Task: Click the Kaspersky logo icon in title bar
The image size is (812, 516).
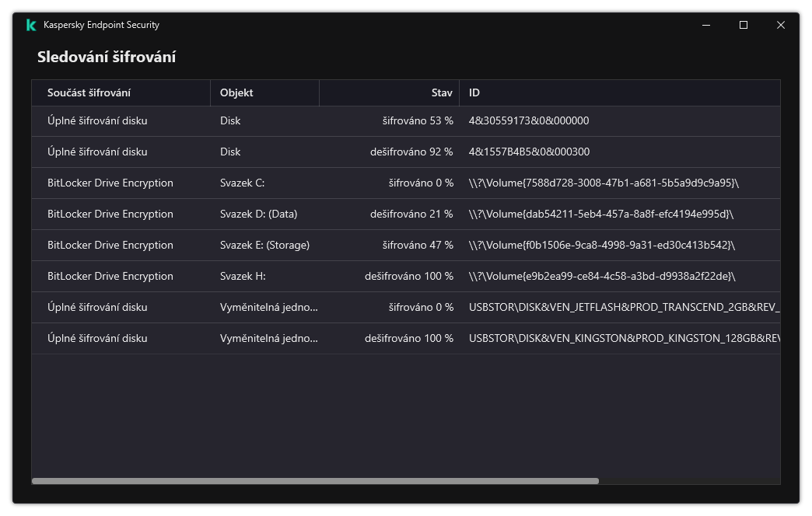Action: click(31, 25)
